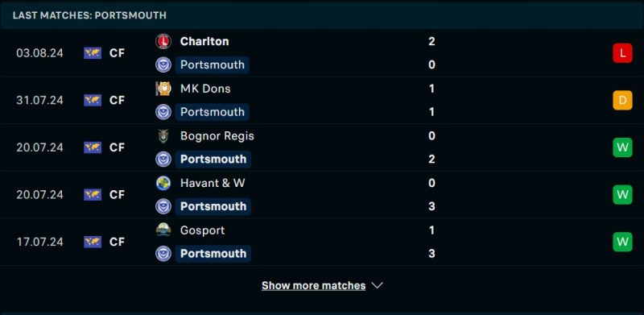Screen dimensions: 644x315
Task: Click the chevron beside Show more matches
Action: (377, 285)
